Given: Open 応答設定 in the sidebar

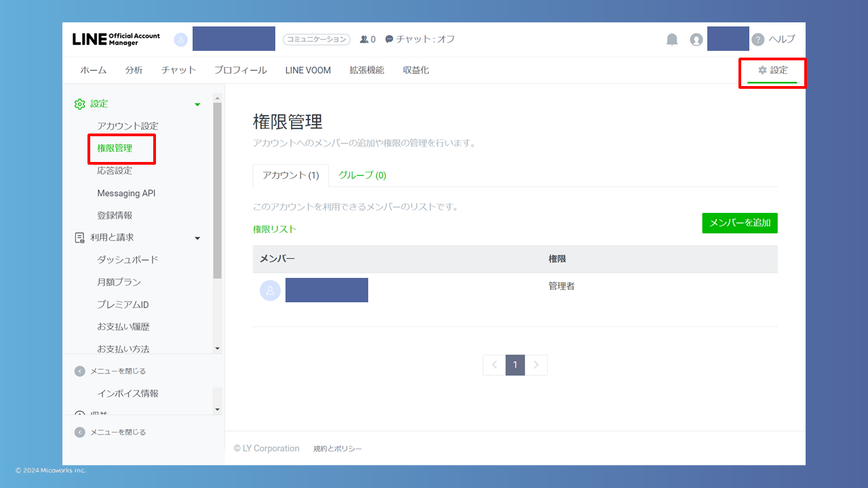Looking at the screenshot, I should coord(115,171).
